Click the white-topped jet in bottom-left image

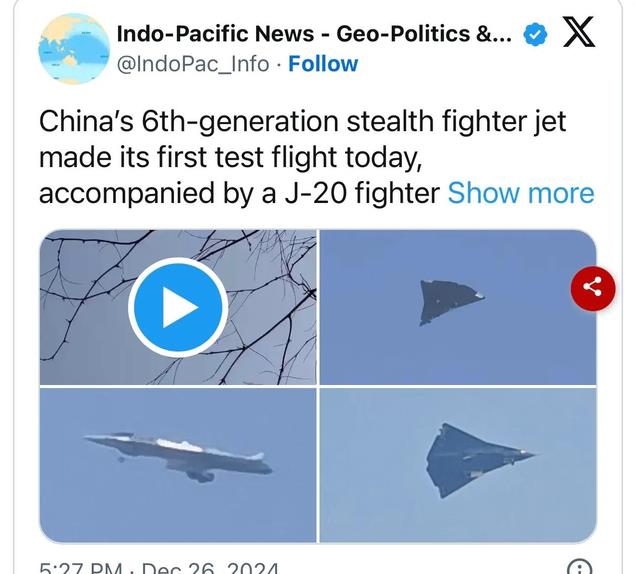pos(178,457)
